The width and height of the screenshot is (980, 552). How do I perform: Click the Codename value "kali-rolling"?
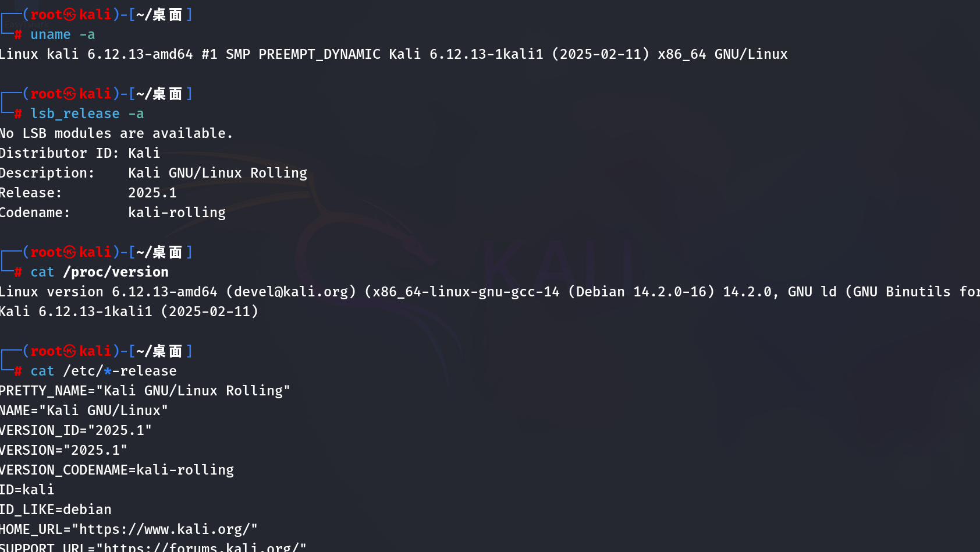(177, 213)
